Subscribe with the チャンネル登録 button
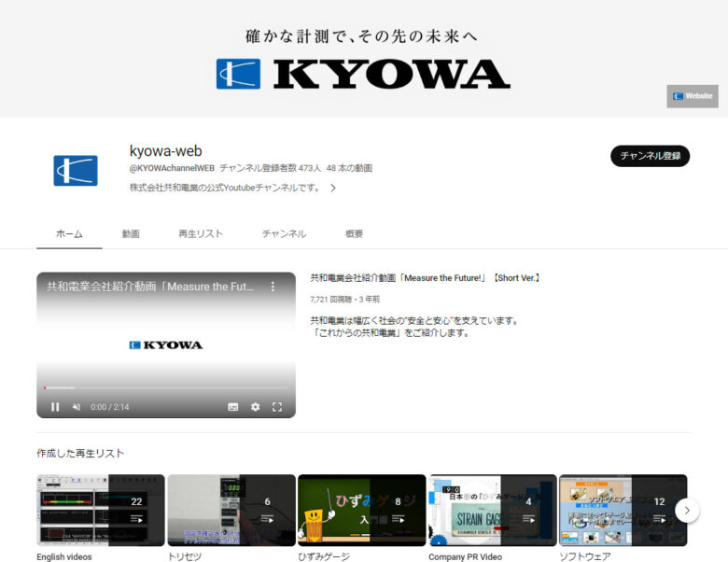 (650, 156)
